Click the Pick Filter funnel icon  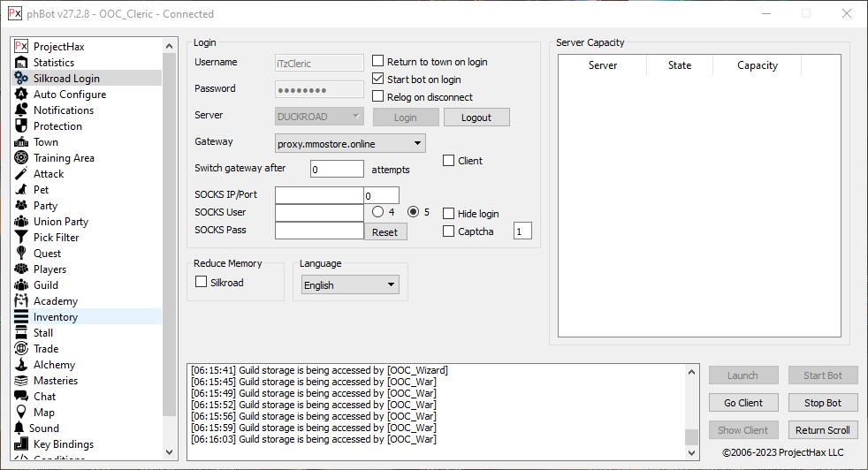(21, 238)
